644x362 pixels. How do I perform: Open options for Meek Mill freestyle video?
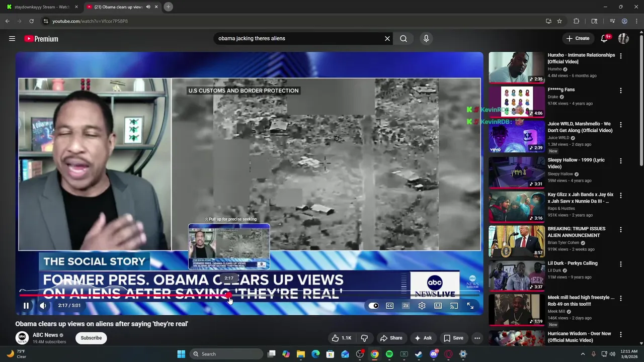click(x=621, y=299)
